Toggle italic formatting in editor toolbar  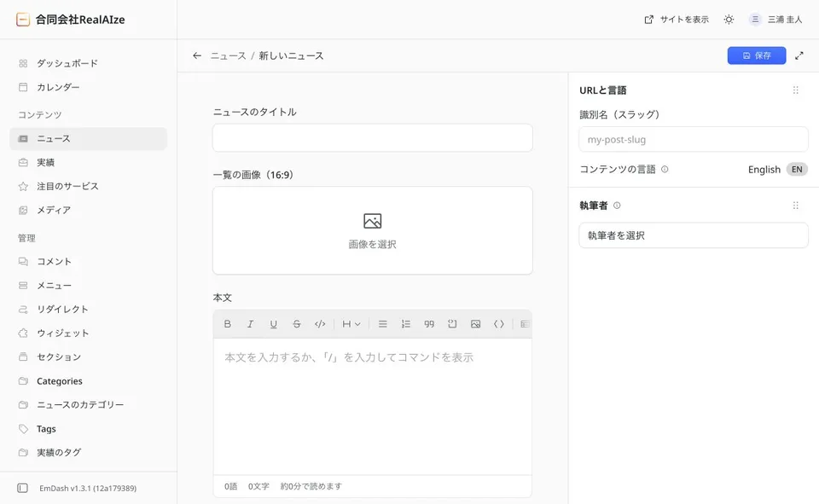pos(250,324)
